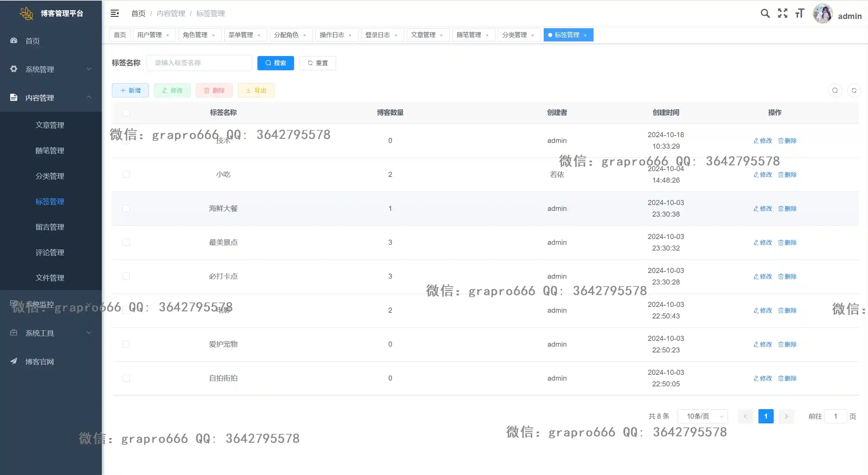The height and width of the screenshot is (475, 868).
Task: Click the font size adjustment icon
Action: pos(799,13)
